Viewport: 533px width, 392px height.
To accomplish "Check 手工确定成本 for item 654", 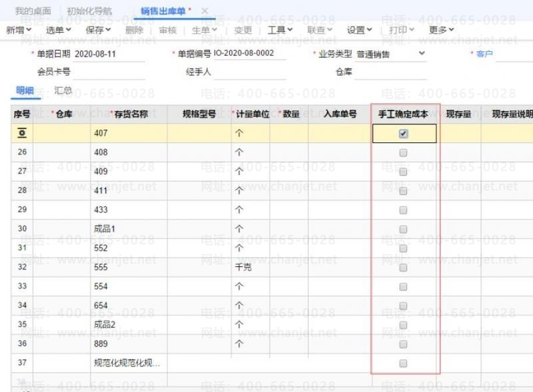I will point(404,306).
